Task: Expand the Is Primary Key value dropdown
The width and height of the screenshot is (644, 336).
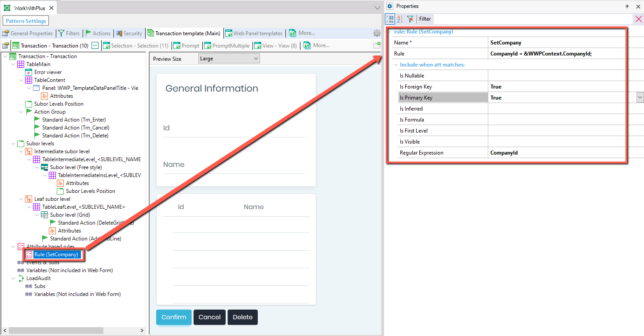Action: coord(640,97)
